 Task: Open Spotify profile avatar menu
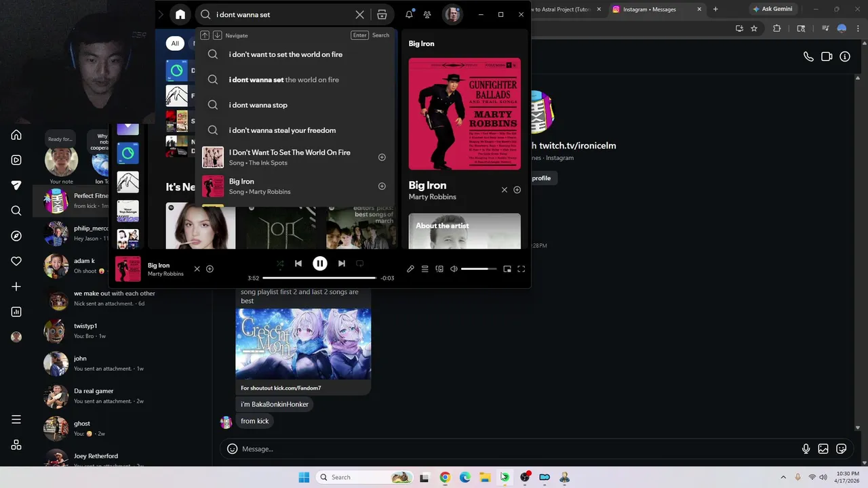(452, 14)
